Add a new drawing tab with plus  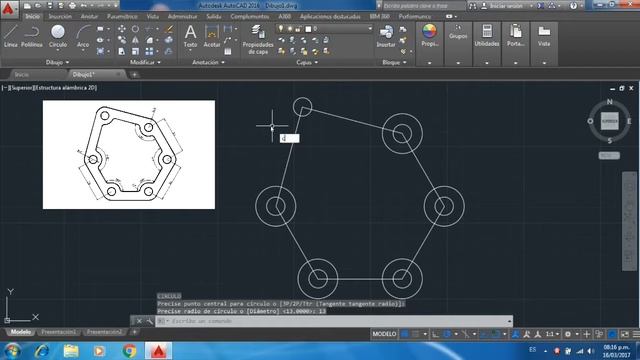134,75
